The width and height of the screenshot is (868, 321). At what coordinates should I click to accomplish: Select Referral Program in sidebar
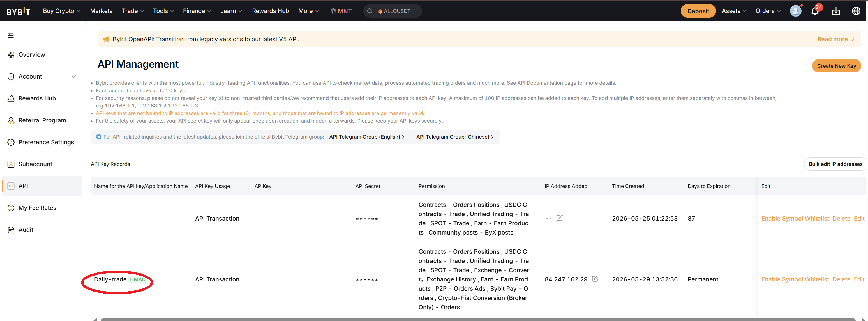42,120
